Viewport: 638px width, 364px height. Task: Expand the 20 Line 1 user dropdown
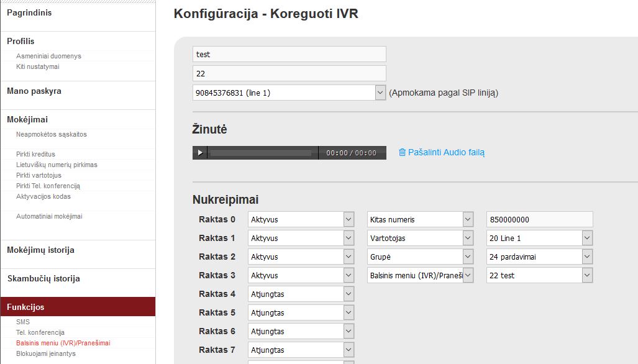click(539, 239)
